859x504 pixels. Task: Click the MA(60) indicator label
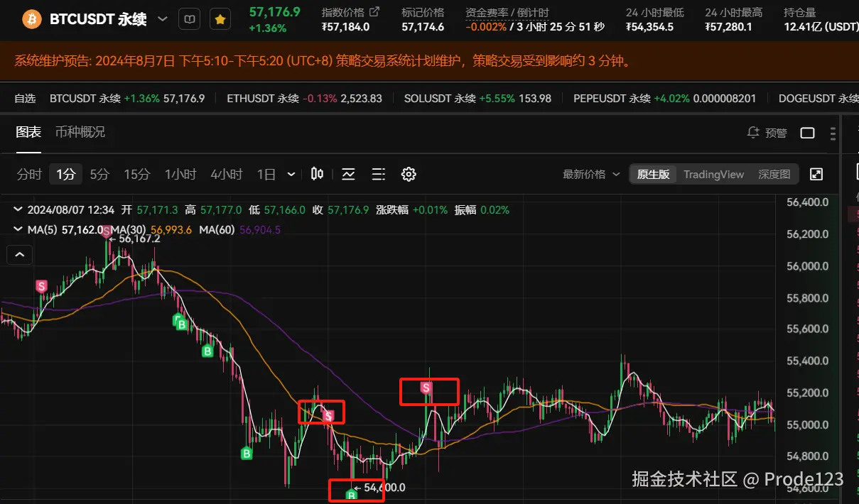217,230
